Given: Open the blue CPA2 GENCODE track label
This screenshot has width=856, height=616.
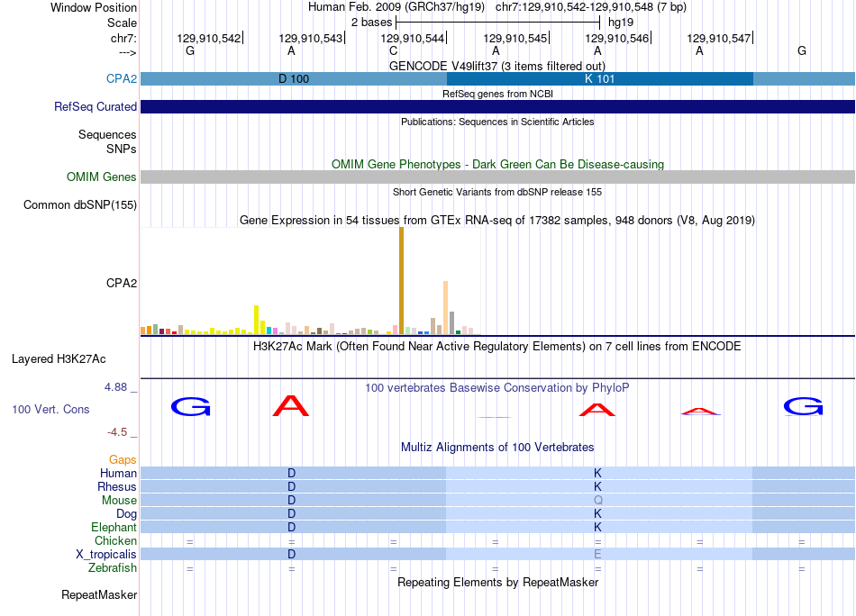Looking at the screenshot, I should point(122,78).
